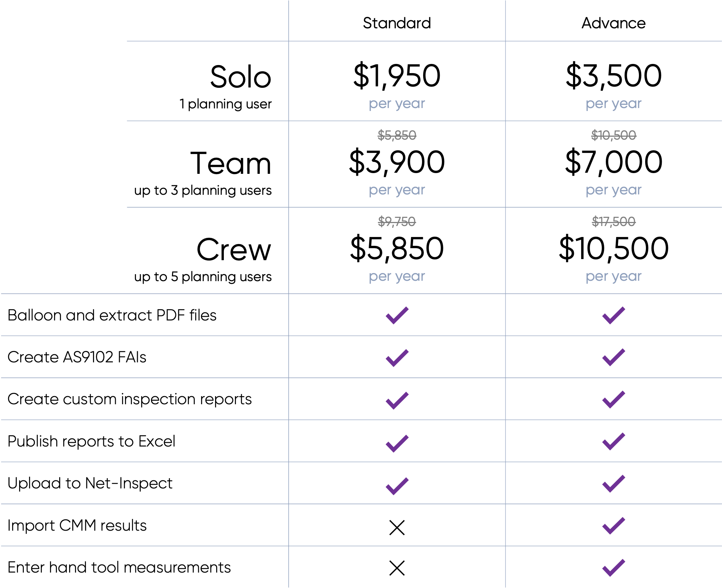This screenshot has width=722, height=588.
Task: Click Advance checkmark for Create AS9102 FAIs
Action: point(614,357)
